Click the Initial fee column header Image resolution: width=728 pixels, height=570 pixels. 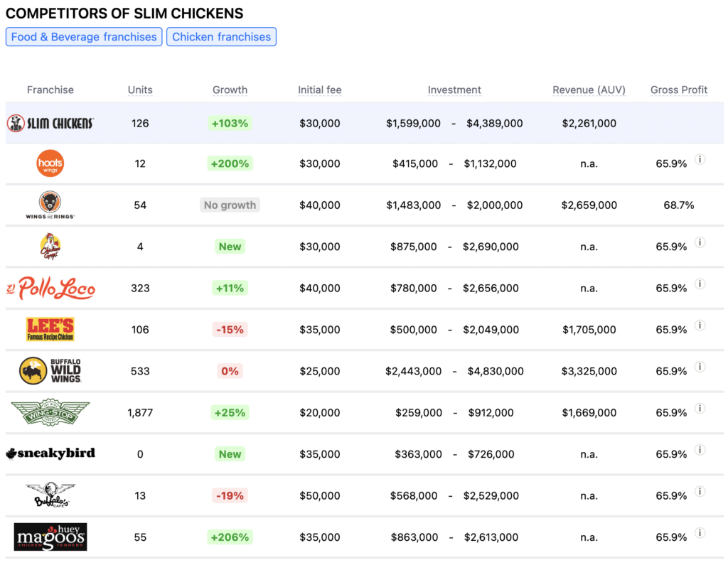[319, 90]
